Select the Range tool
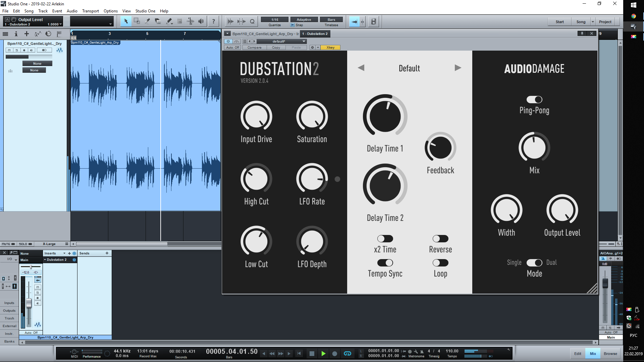This screenshot has height=362, width=644. pos(137,21)
